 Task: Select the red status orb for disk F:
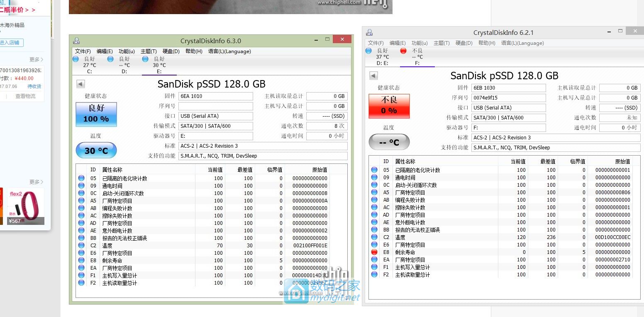pos(403,51)
